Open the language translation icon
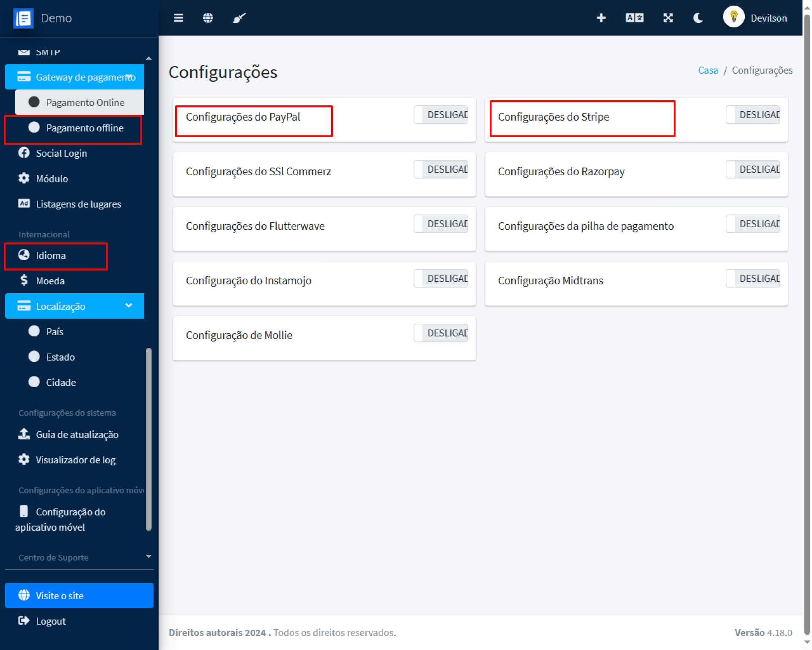Viewport: 812px width, 650px height. tap(634, 18)
